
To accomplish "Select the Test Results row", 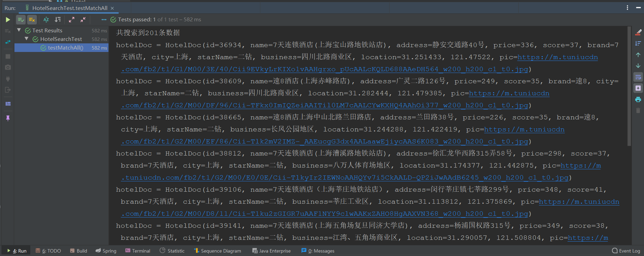I will coord(61,31).
